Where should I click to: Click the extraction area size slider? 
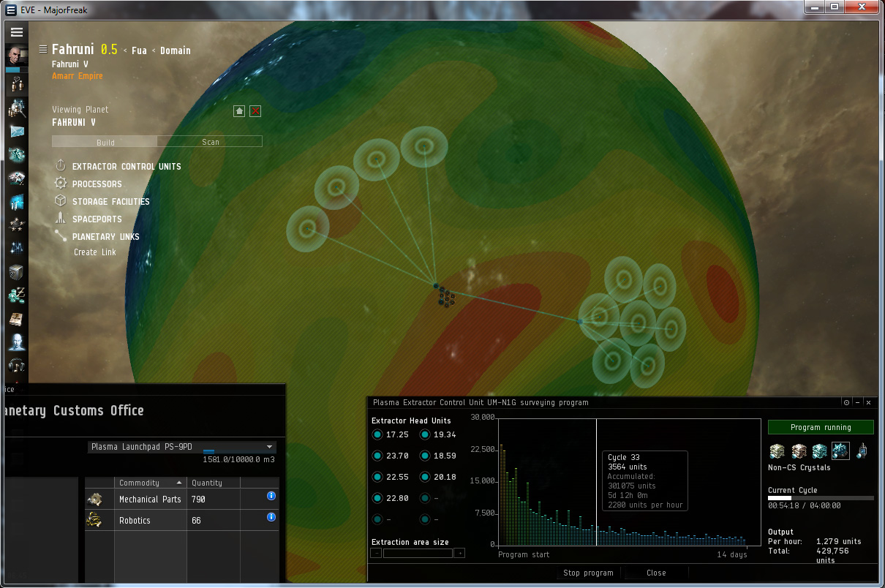[418, 553]
